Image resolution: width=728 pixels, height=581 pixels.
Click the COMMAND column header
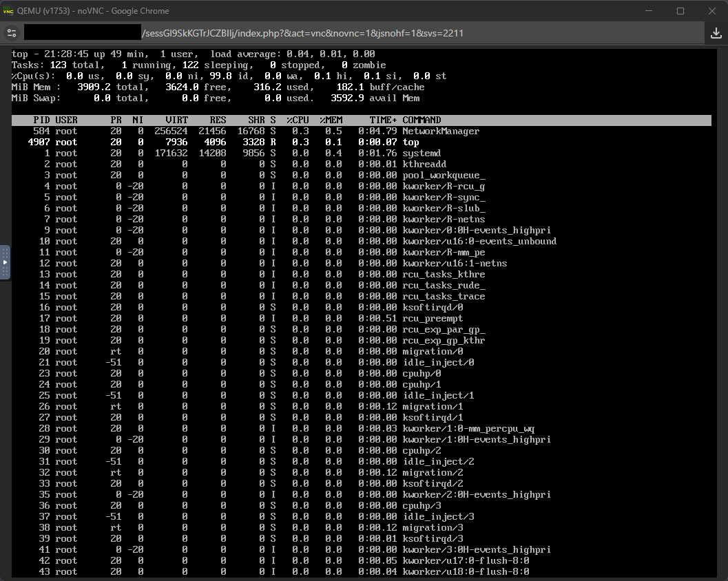422,120
